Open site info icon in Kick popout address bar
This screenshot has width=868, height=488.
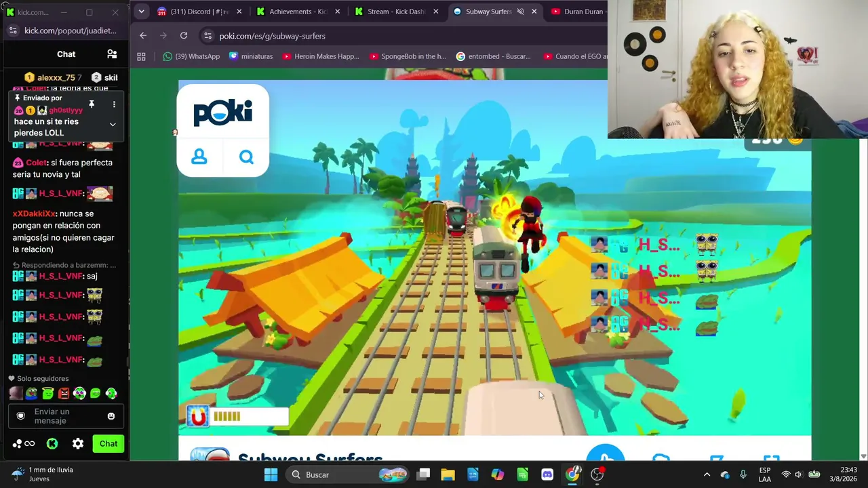point(14,30)
